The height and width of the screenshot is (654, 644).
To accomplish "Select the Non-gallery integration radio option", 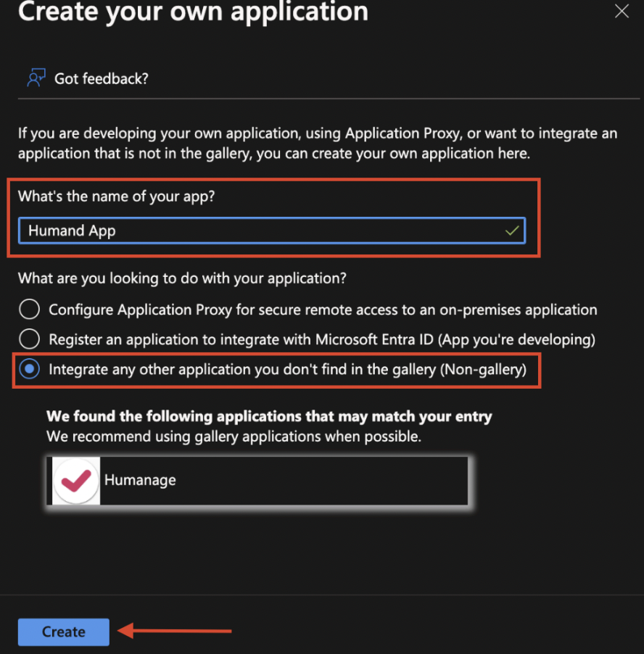I will 29,369.
